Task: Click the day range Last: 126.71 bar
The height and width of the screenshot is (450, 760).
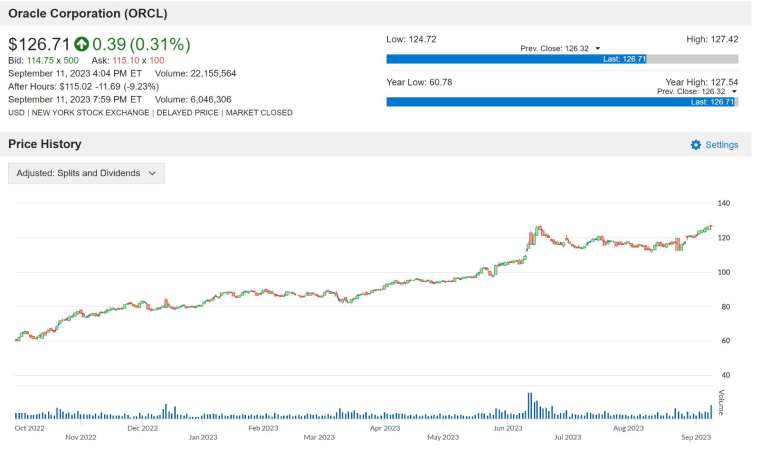Action: point(516,59)
